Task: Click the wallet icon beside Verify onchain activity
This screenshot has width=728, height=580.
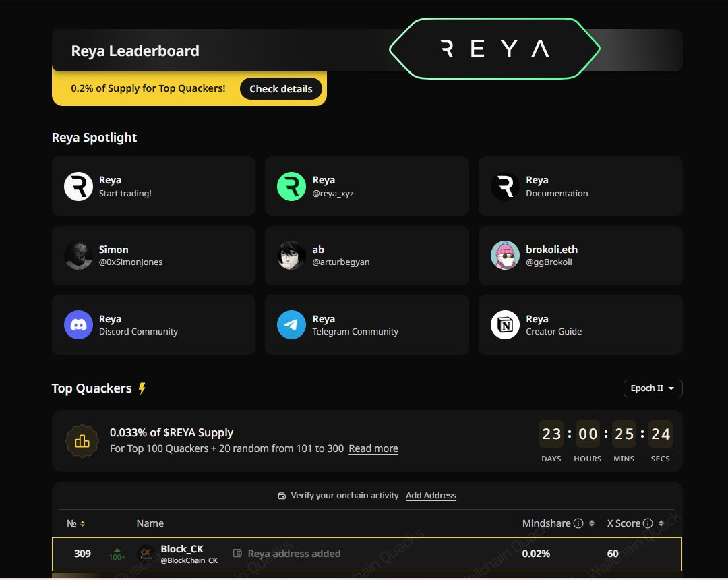Action: [281, 496]
